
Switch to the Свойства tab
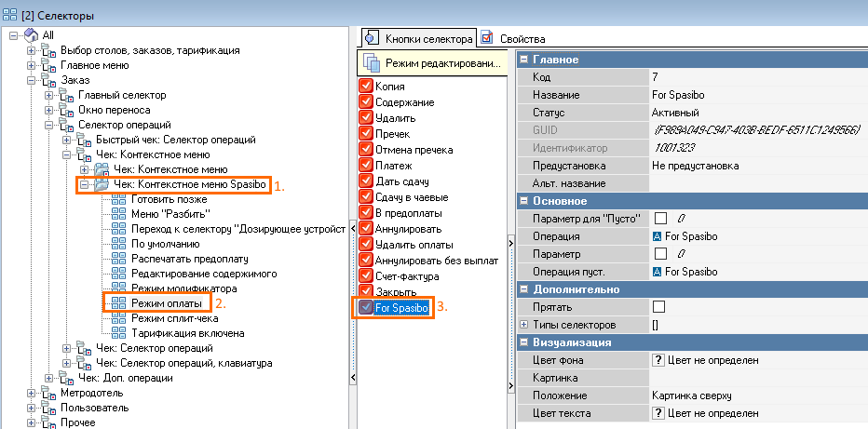[522, 38]
